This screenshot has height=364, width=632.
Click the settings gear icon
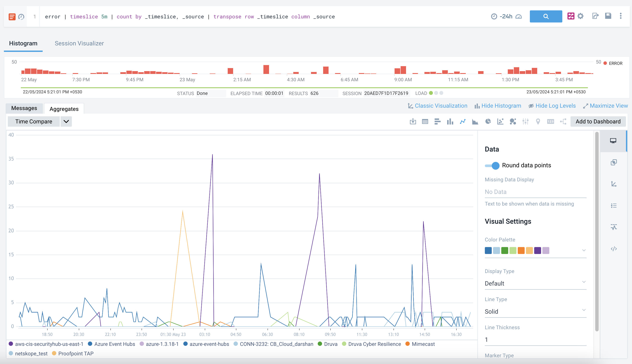(581, 16)
